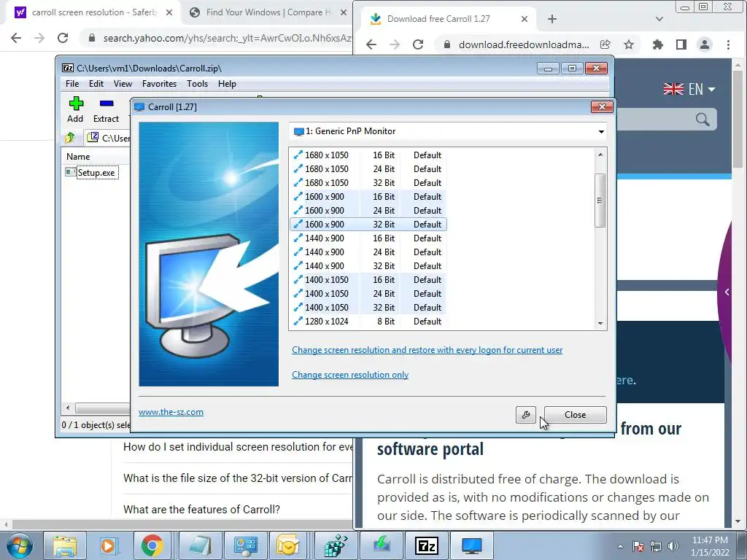747x560 pixels.
Task: Select 1680 x 1050 16 Bit resolution
Action: [368, 155]
